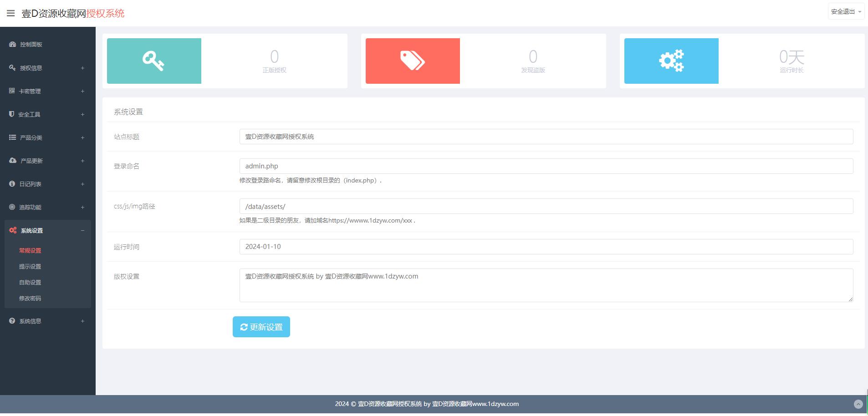Screen dimensions: 868x416
Task: Click the QR code icon beside 卡密管理
Action: tap(12, 91)
